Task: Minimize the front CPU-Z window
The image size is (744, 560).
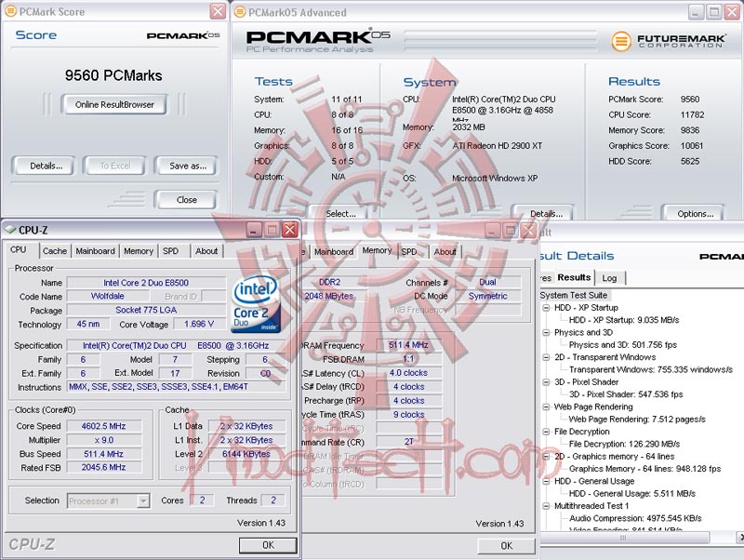Action: click(254, 230)
